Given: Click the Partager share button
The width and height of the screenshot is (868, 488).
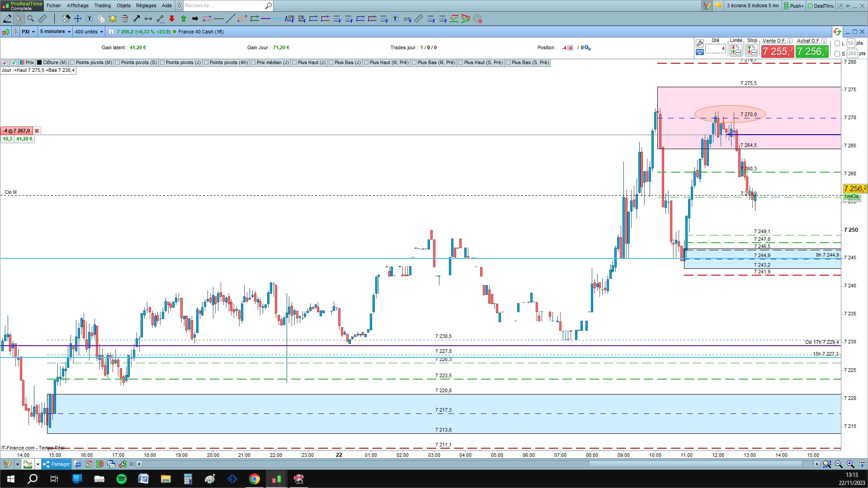Looking at the screenshot, I should [57, 464].
